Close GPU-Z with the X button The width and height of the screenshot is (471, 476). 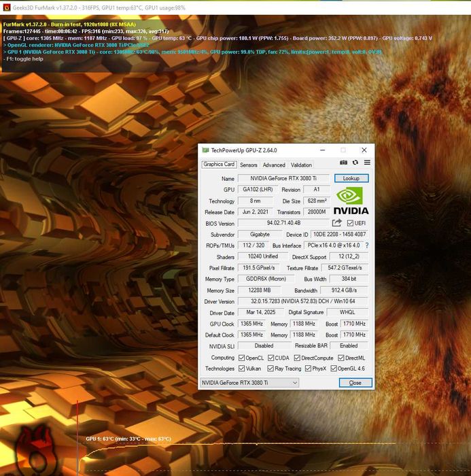coord(364,150)
